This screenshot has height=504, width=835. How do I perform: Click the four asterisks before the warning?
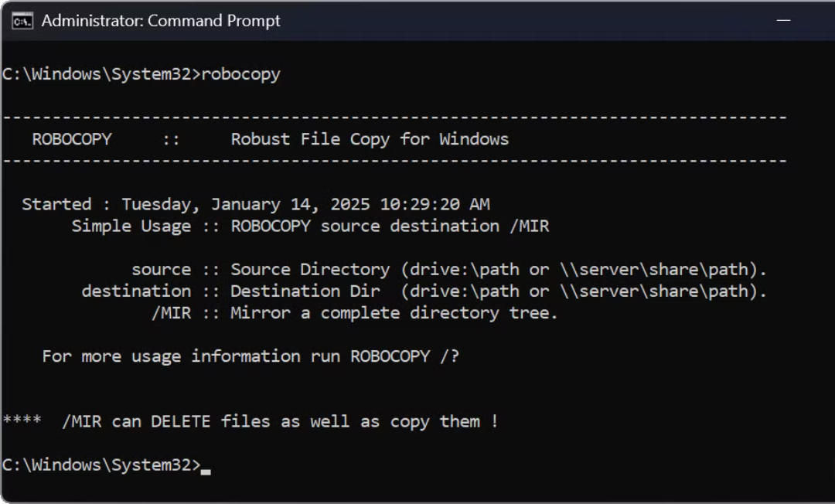[22, 421]
